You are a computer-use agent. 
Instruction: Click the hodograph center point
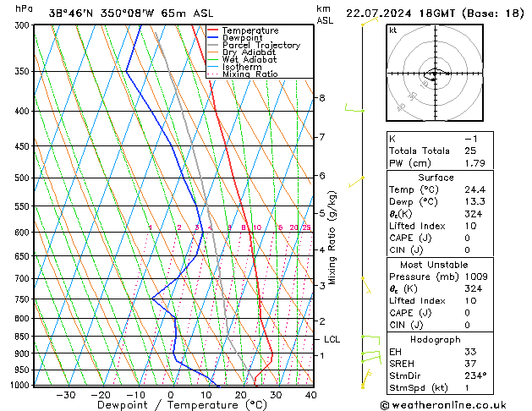[x=435, y=74]
